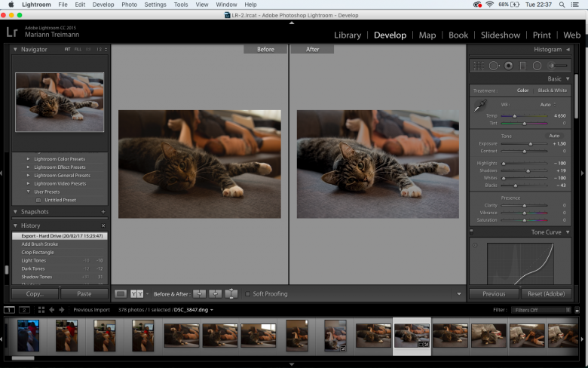Viewport: 588px width, 368px height.
Task: Click the Previous button
Action: 494,294
